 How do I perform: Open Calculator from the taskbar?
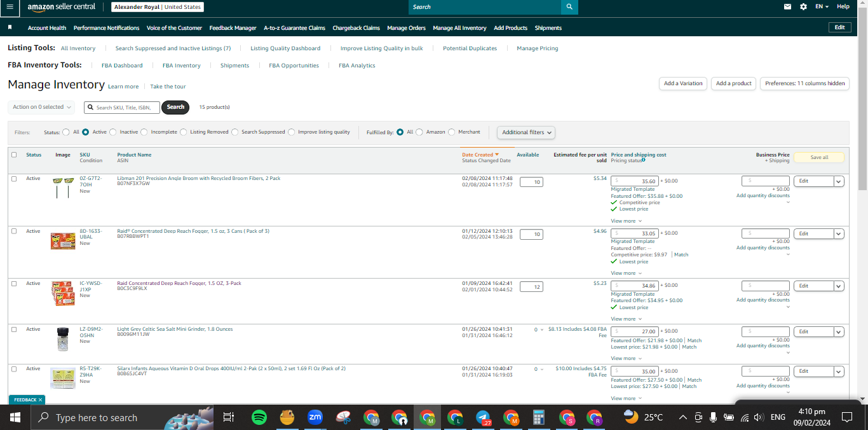coord(539,417)
